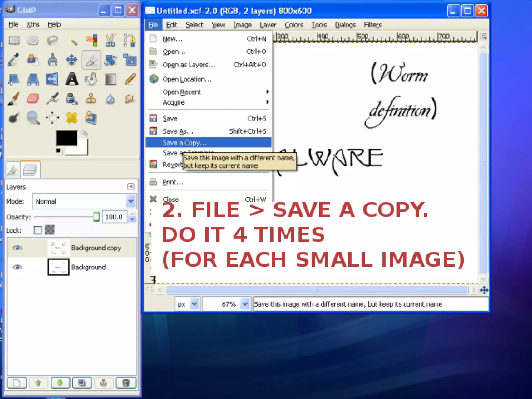Click the Opacity value field
Image resolution: width=532 pixels, height=399 pixels.
[x=114, y=217]
